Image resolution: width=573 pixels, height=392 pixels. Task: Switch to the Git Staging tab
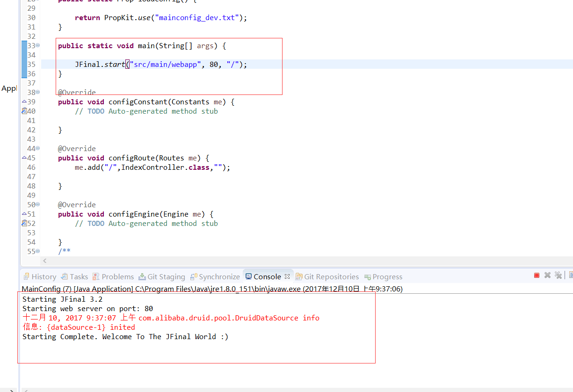[162, 277]
